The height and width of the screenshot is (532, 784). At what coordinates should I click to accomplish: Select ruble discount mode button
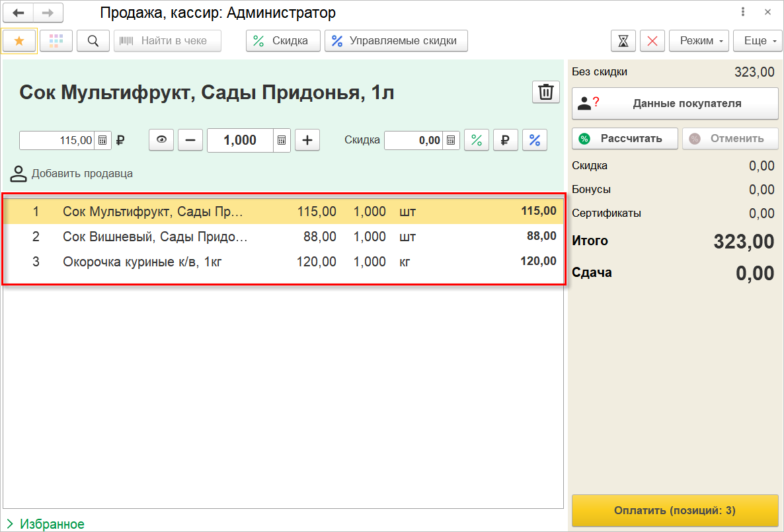[x=505, y=140]
